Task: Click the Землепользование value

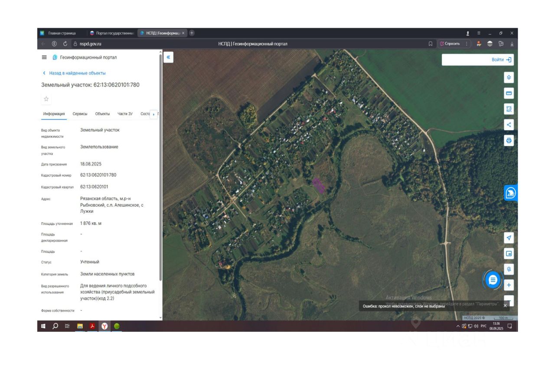Action: tap(99, 147)
